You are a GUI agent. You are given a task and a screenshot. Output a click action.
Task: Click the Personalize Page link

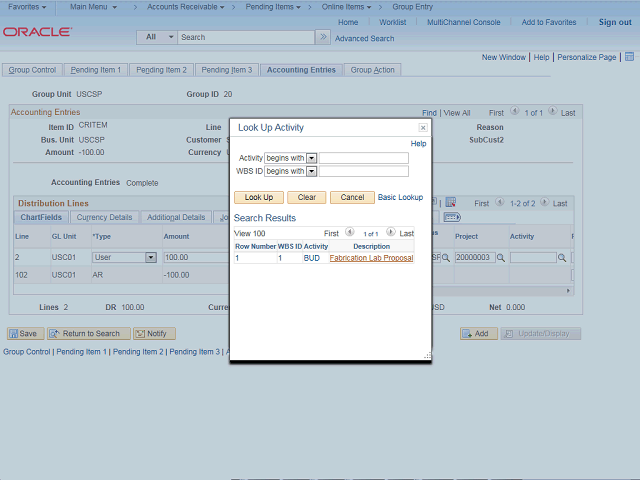[x=587, y=57]
